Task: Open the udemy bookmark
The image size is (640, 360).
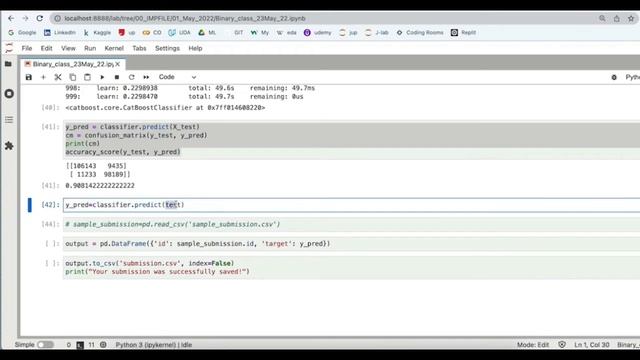Action: (318, 32)
